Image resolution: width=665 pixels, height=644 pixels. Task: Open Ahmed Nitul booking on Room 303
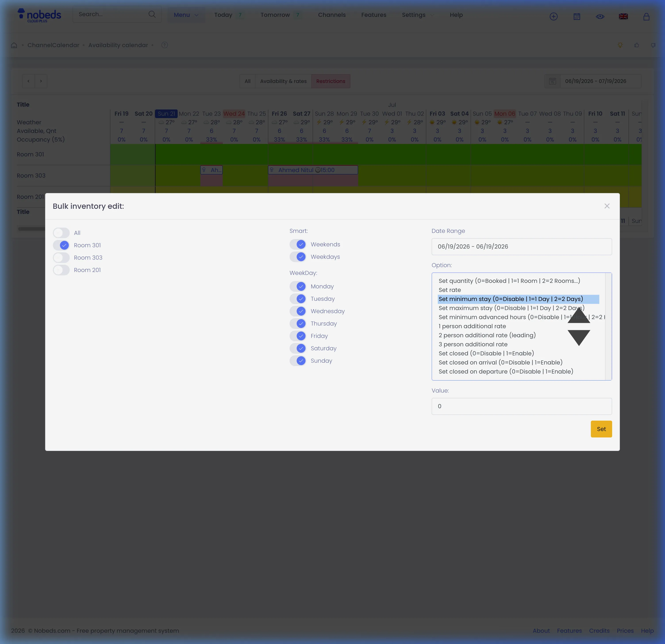click(313, 170)
